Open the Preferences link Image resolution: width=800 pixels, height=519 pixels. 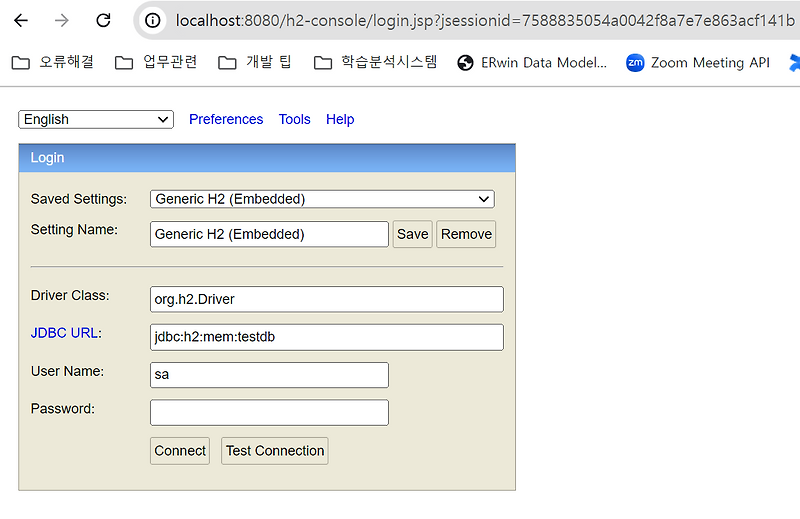point(226,119)
